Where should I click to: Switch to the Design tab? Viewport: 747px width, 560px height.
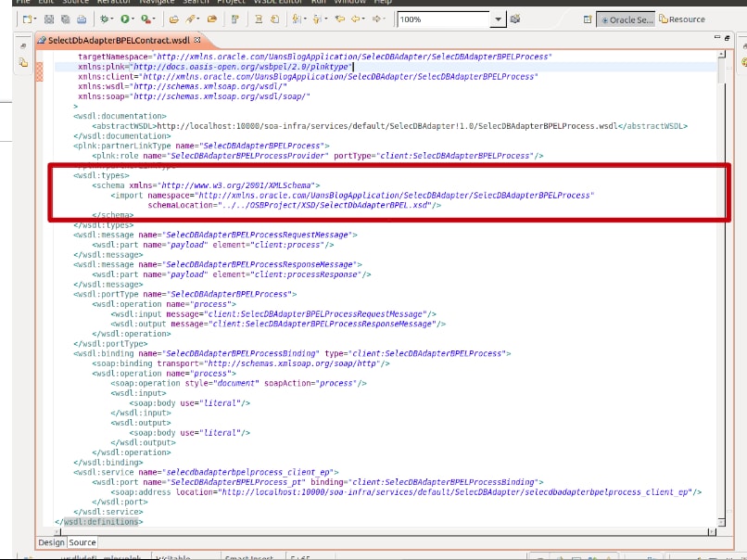point(51,542)
